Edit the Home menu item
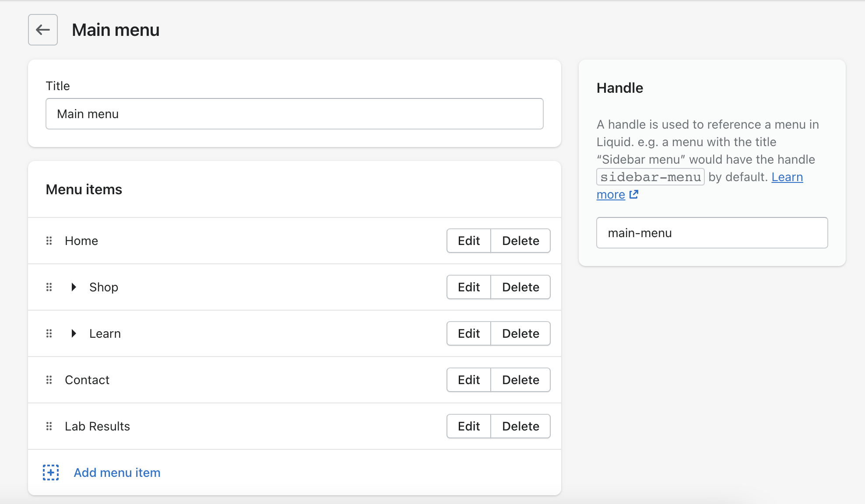Screen dimensions: 865x504 [x=468, y=241]
